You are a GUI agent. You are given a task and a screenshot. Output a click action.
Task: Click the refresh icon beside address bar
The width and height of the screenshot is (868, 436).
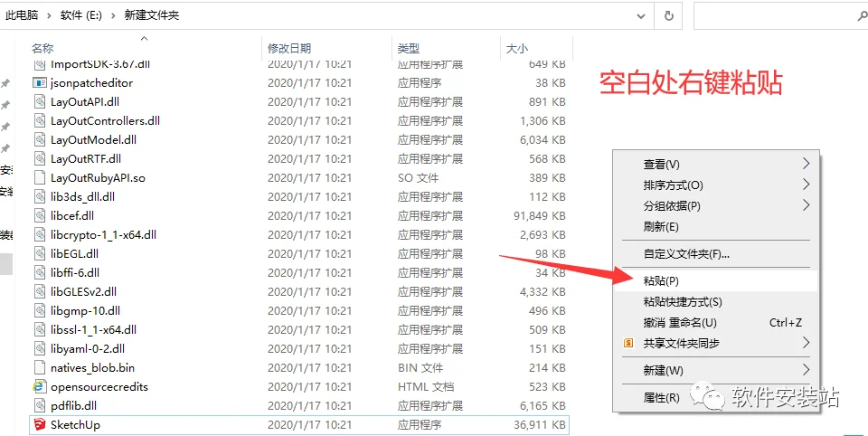669,16
